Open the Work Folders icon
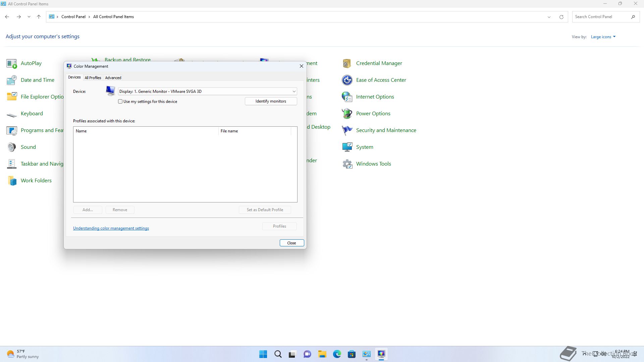This screenshot has width=644, height=362. tap(12, 181)
